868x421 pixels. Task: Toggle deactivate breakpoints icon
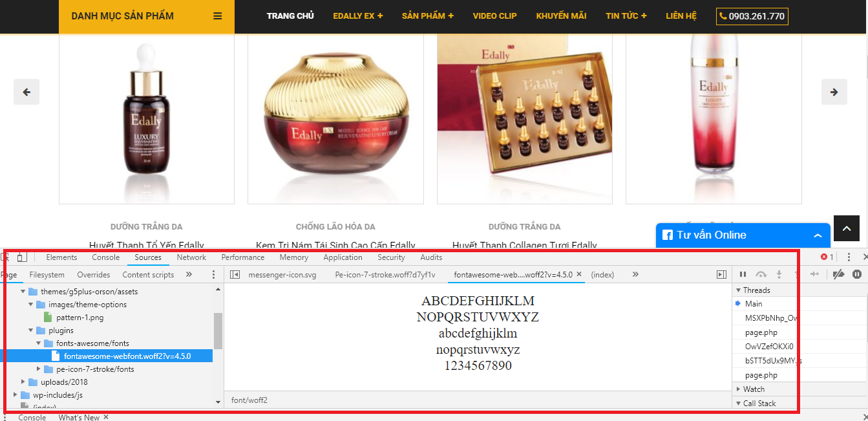click(x=839, y=275)
